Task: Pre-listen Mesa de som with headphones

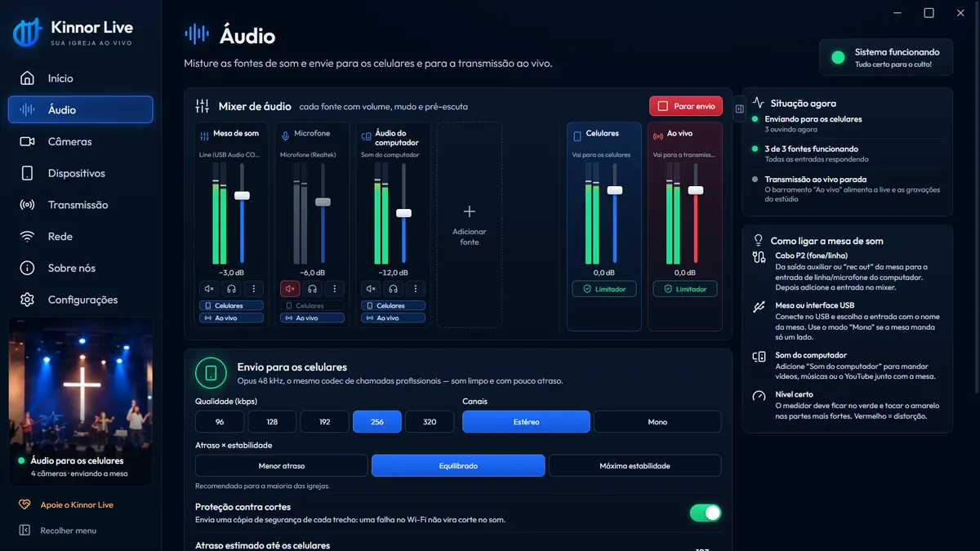Action: tap(232, 288)
